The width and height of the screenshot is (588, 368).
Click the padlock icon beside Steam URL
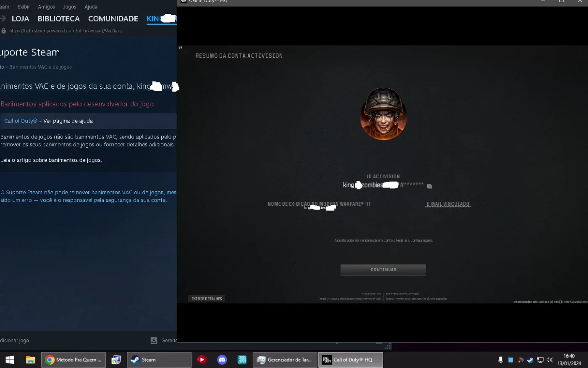coord(4,31)
